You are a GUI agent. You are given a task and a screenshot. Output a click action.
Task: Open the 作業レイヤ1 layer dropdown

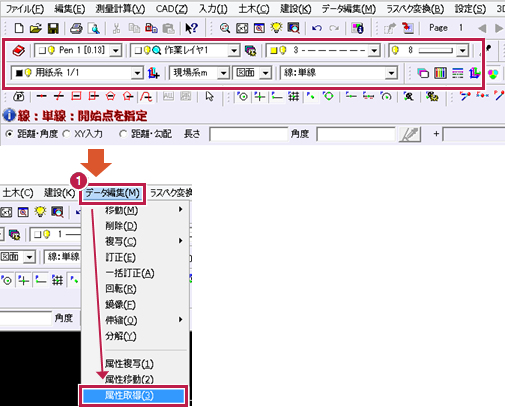(234, 51)
